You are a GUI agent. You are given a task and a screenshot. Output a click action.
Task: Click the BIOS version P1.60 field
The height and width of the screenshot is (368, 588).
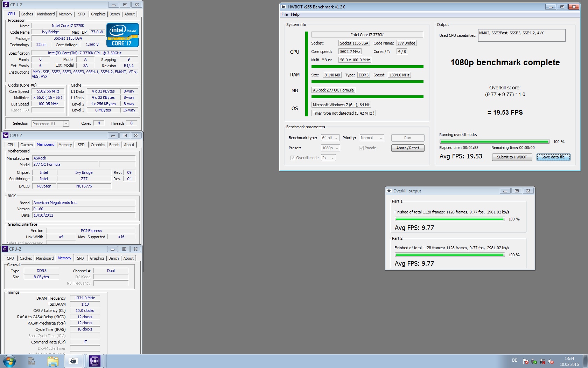pos(84,209)
